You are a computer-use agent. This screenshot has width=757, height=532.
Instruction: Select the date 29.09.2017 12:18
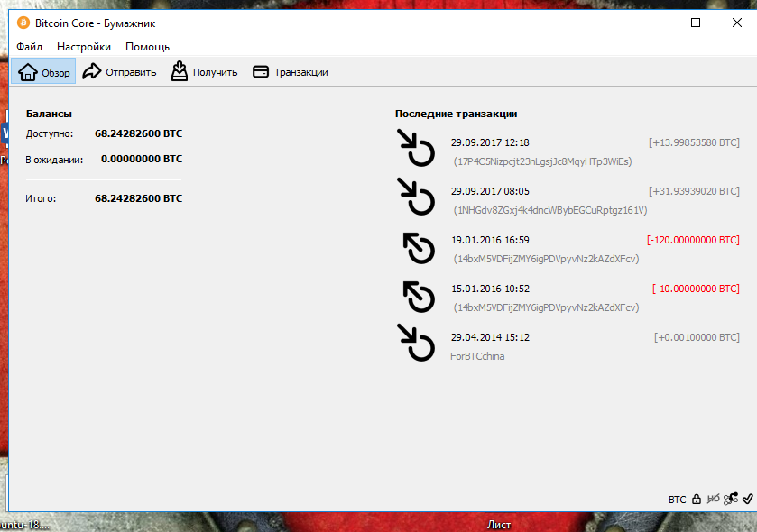point(490,142)
